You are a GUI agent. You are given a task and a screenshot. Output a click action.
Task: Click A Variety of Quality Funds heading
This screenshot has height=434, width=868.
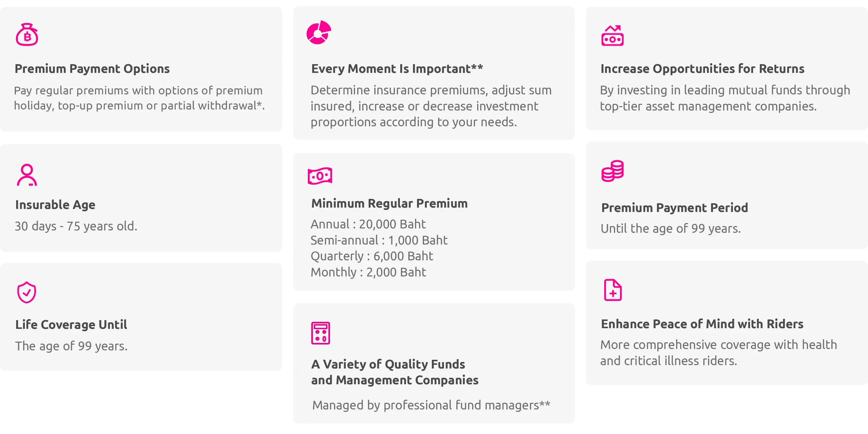(x=395, y=372)
